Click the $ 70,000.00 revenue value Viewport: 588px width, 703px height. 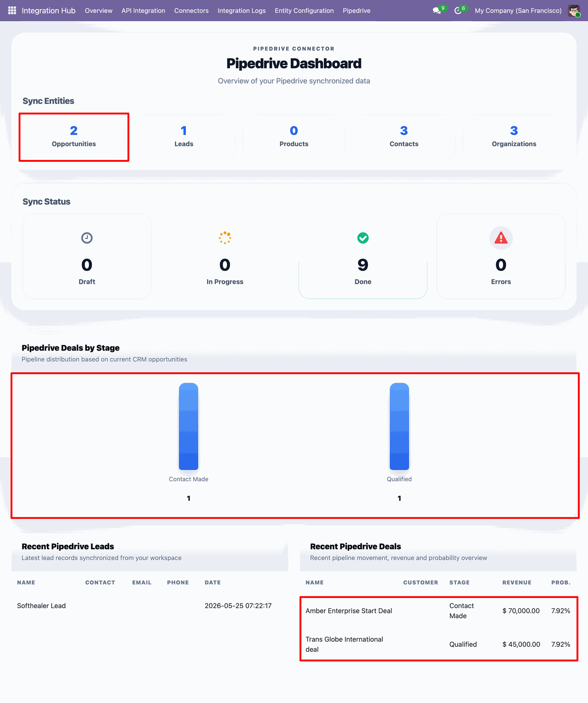click(x=521, y=611)
